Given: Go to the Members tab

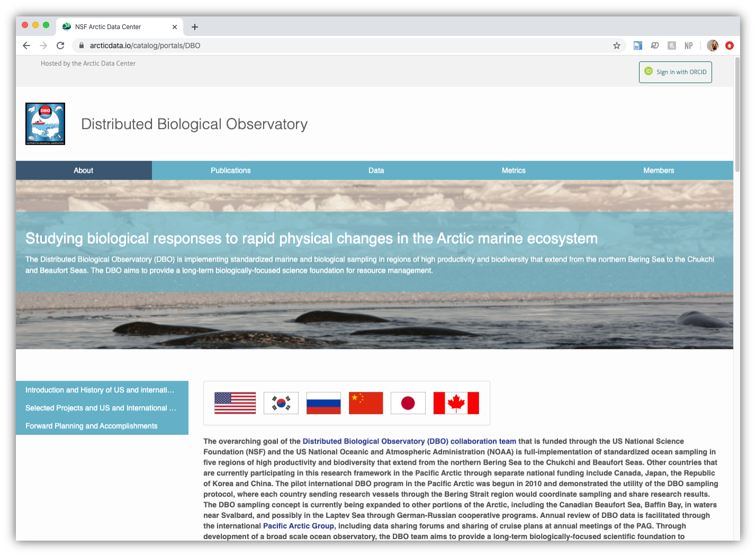Looking at the screenshot, I should (x=659, y=171).
